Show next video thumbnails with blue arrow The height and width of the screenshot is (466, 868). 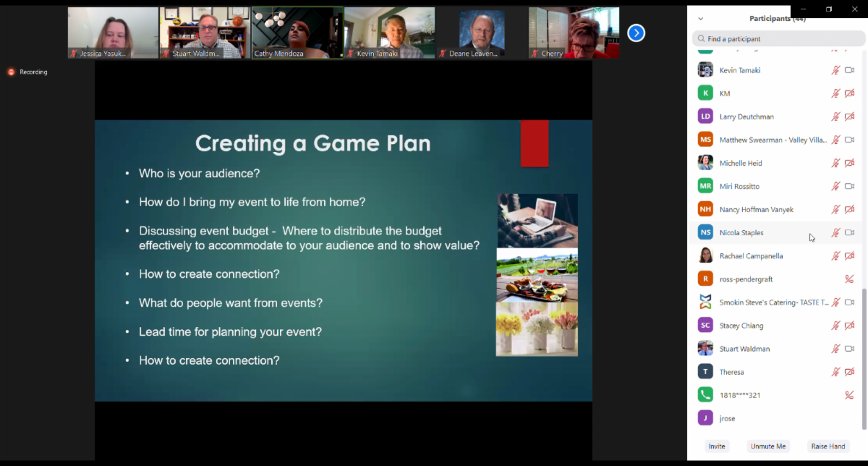click(x=636, y=33)
